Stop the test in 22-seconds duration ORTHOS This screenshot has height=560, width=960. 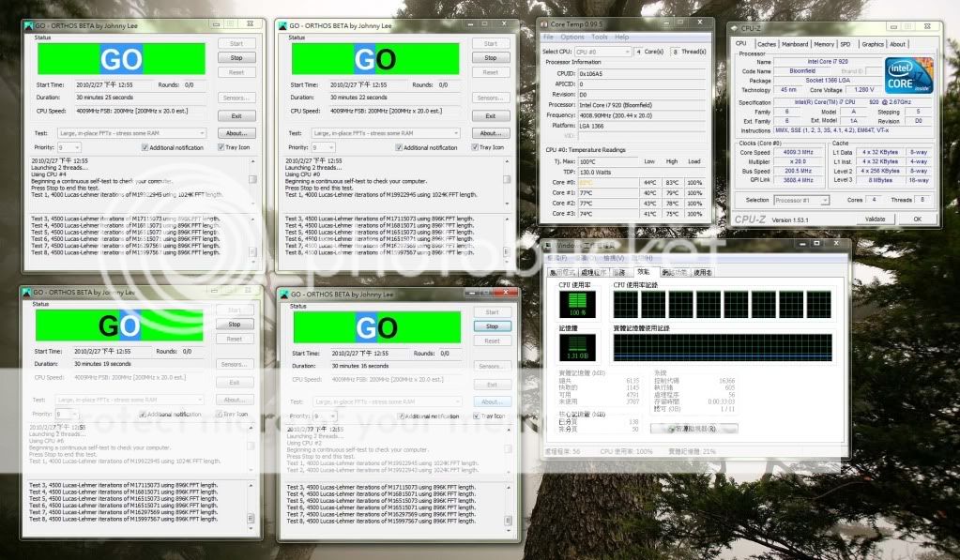click(491, 57)
